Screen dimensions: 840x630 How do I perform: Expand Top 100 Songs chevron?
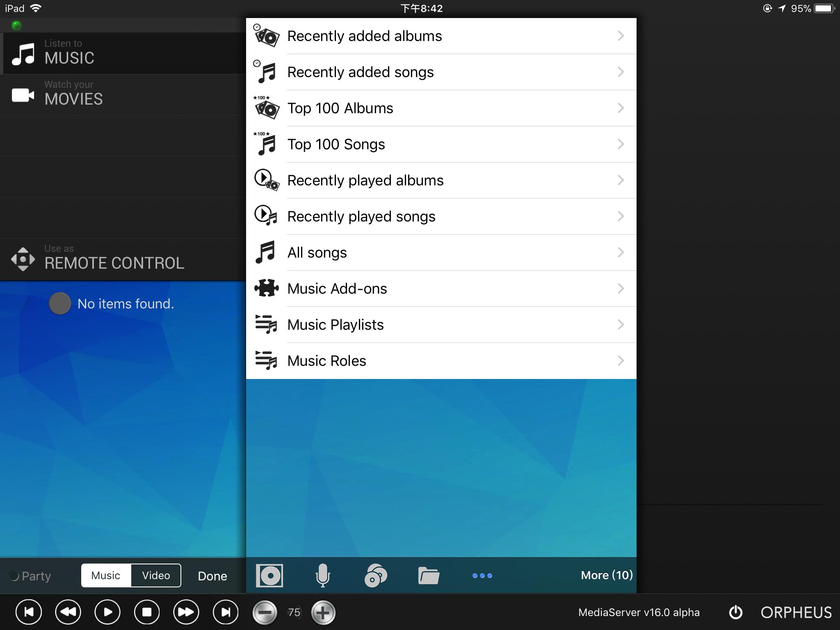pyautogui.click(x=621, y=144)
